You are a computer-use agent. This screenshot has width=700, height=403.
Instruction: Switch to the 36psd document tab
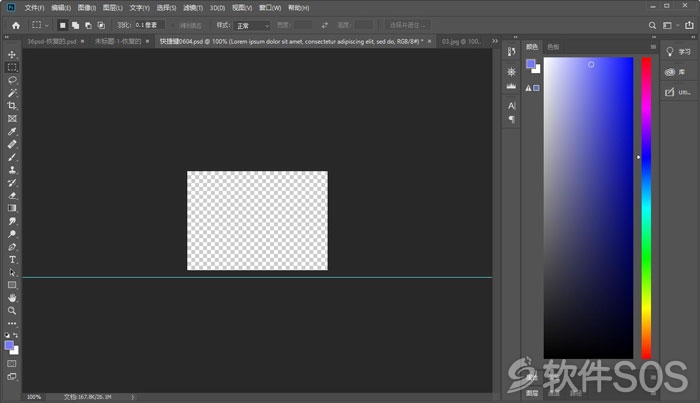click(x=52, y=42)
